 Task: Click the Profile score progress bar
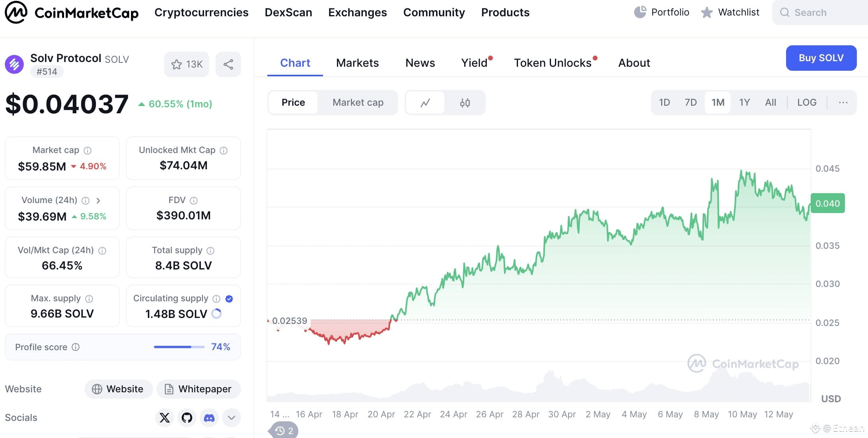click(179, 347)
